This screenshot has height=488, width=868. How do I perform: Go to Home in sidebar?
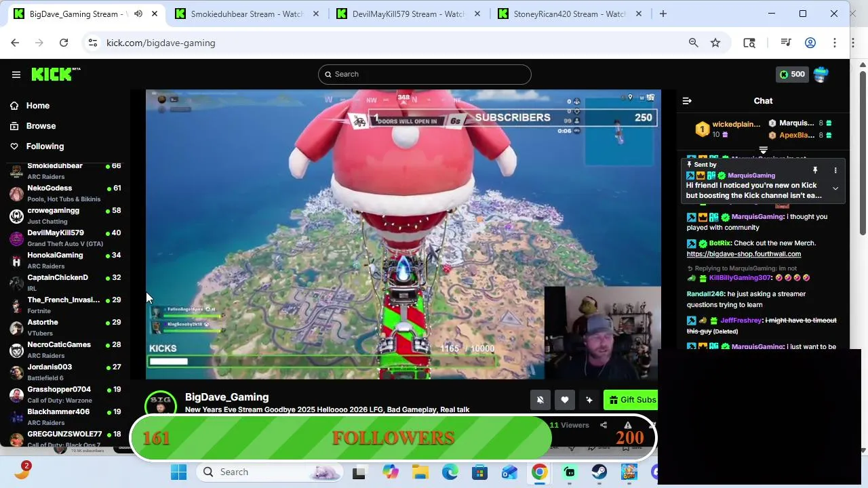(x=30, y=106)
